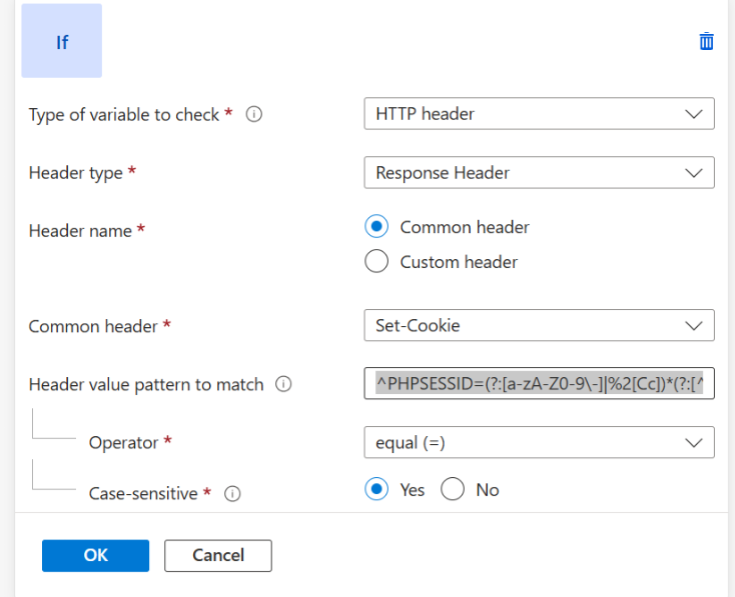Show info for Header value pattern to match

pyautogui.click(x=283, y=384)
